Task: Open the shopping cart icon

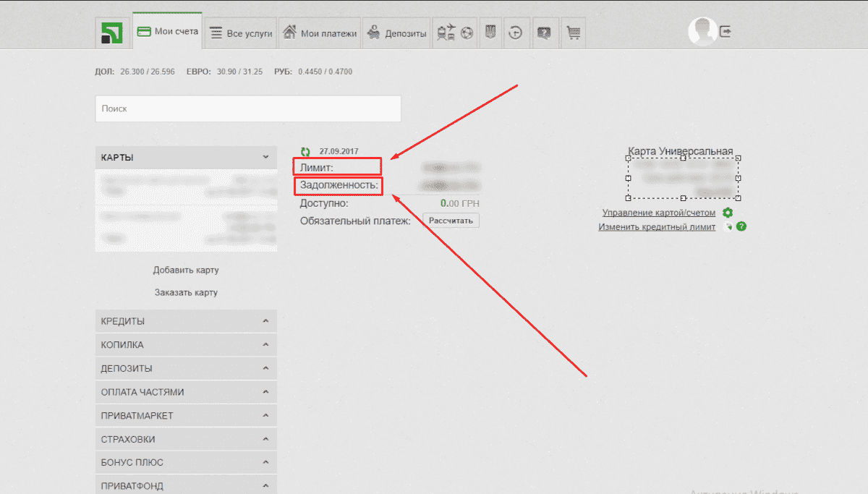Action: click(x=574, y=33)
